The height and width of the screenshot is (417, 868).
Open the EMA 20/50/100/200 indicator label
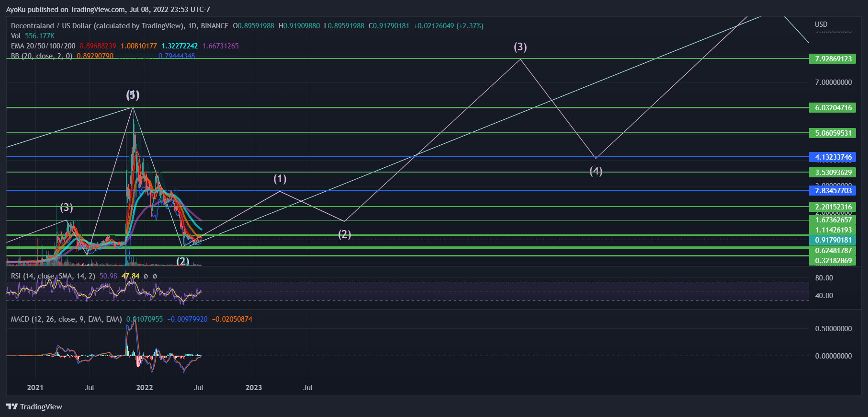point(43,46)
